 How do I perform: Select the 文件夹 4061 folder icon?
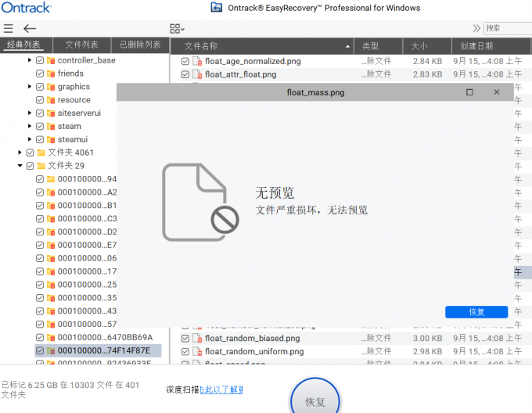tap(41, 153)
